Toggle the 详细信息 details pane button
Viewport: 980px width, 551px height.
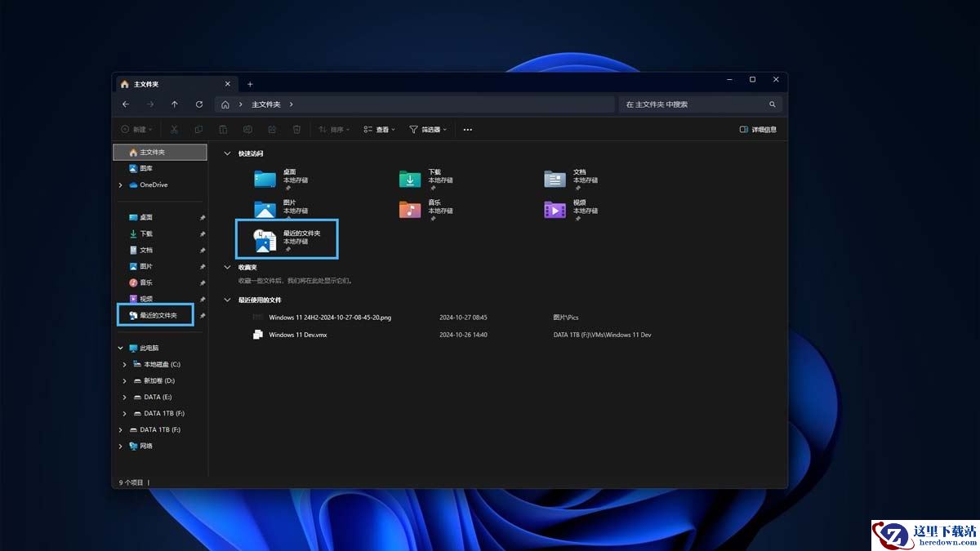click(x=758, y=129)
